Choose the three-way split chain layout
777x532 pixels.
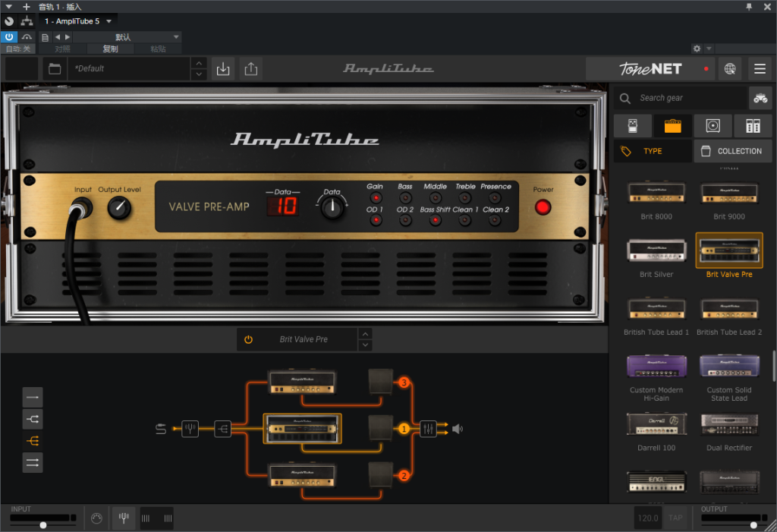33,441
